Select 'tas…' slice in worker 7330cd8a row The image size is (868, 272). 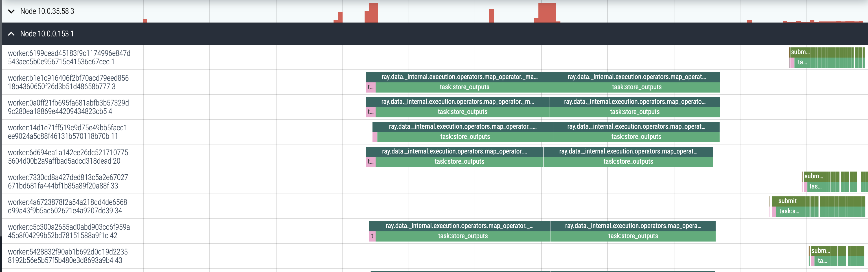click(816, 187)
